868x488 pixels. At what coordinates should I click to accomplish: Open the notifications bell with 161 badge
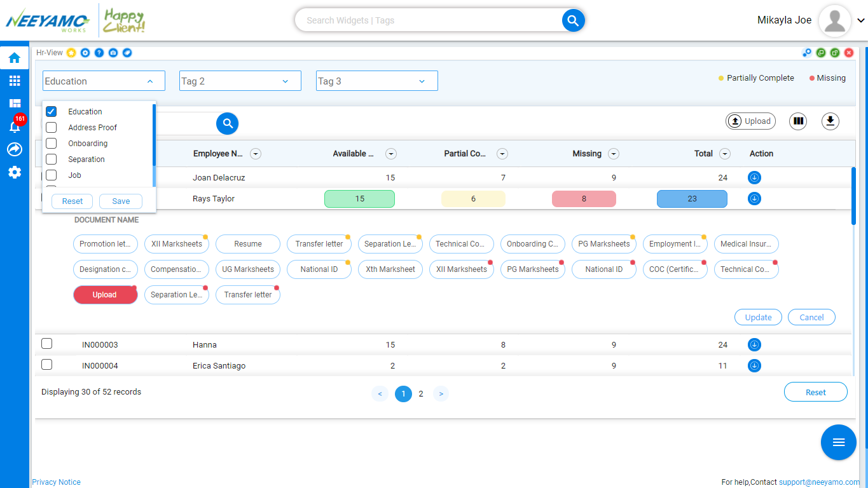[15, 126]
